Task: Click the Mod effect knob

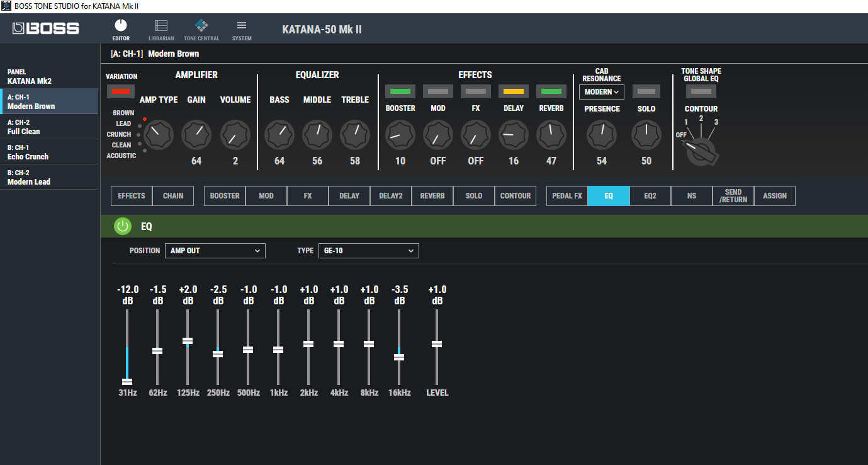Action: tap(438, 135)
